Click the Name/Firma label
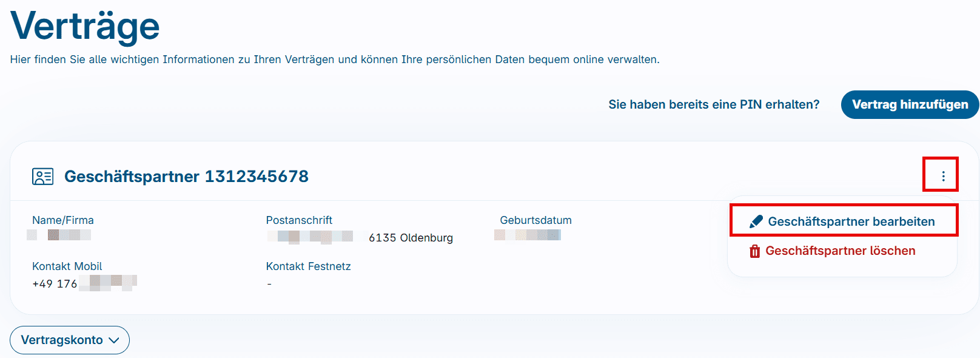The image size is (980, 358). point(63,220)
